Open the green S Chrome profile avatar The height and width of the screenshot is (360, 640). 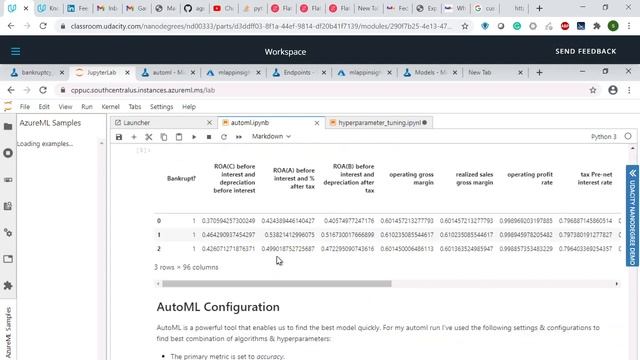pyautogui.click(x=613, y=26)
